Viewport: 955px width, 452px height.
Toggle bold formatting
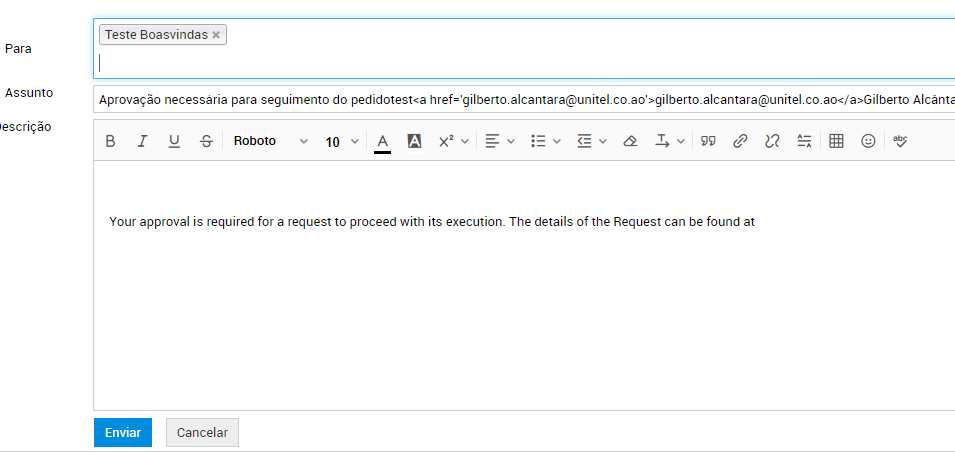click(110, 141)
